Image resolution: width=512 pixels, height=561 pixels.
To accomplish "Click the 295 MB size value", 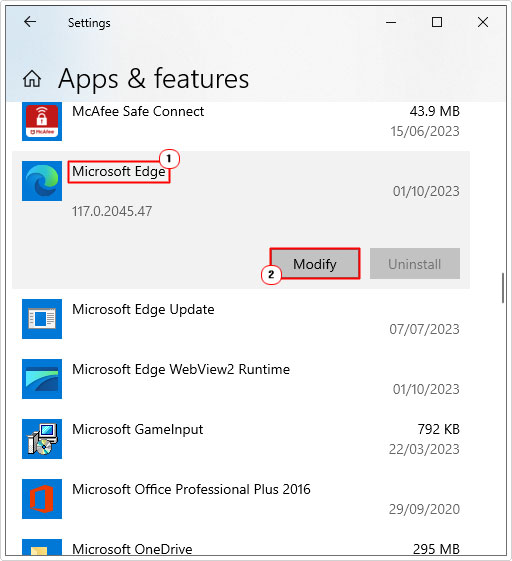I will [436, 549].
